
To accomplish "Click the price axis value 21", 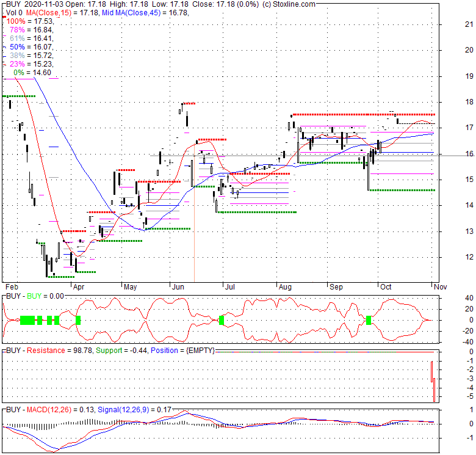I will (x=469, y=24).
